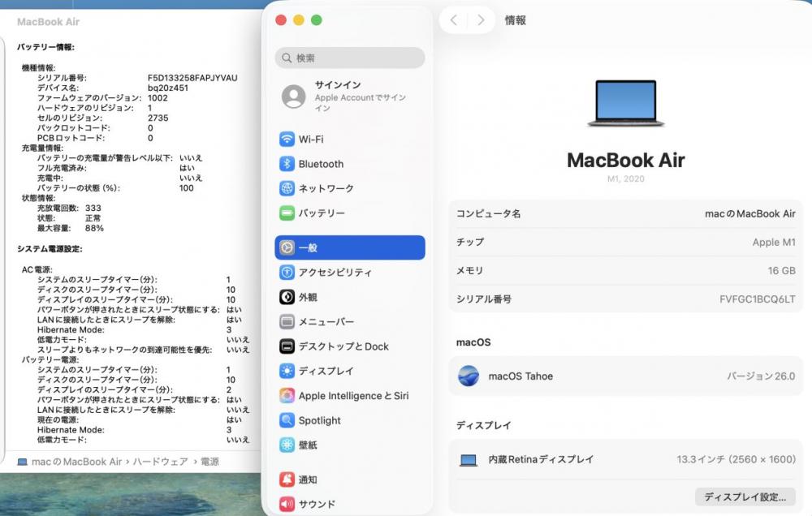Viewport: 812px width, 516px height.
Task: Click macOS Tahoe バージョン 26.0 row
Action: (625, 376)
